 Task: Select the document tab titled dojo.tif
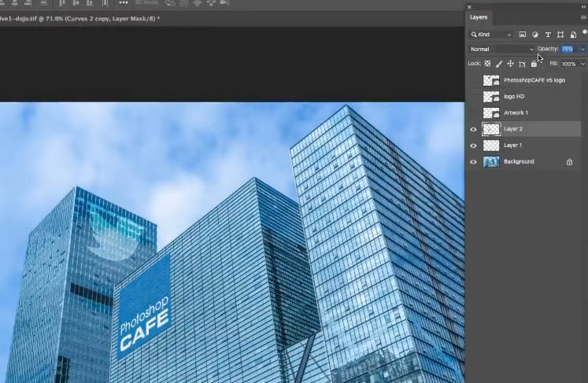click(80, 18)
